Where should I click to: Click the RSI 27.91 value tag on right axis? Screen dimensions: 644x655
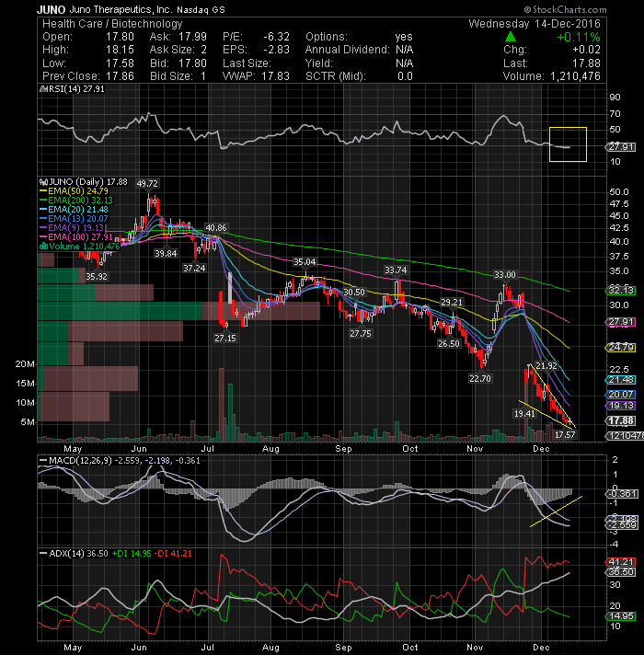(621, 147)
